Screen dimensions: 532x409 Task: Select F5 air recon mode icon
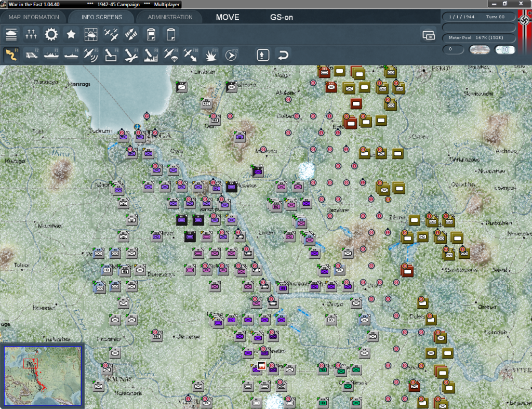[x=91, y=55]
